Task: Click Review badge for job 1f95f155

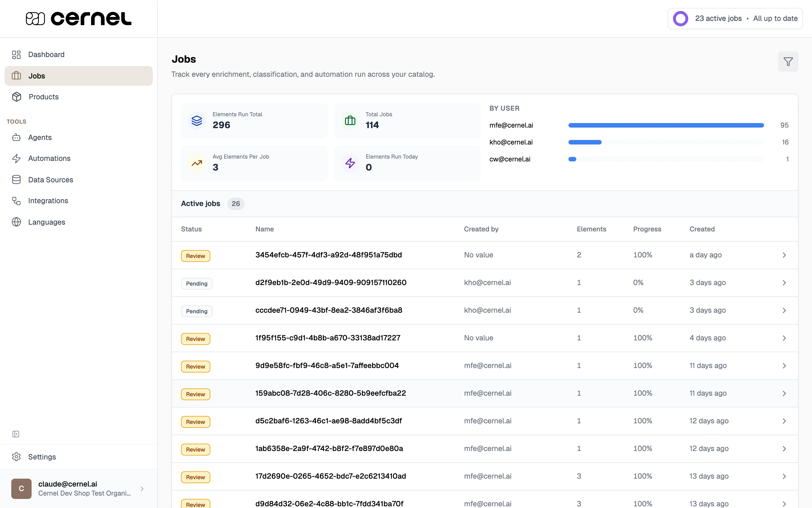Action: pyautogui.click(x=196, y=339)
